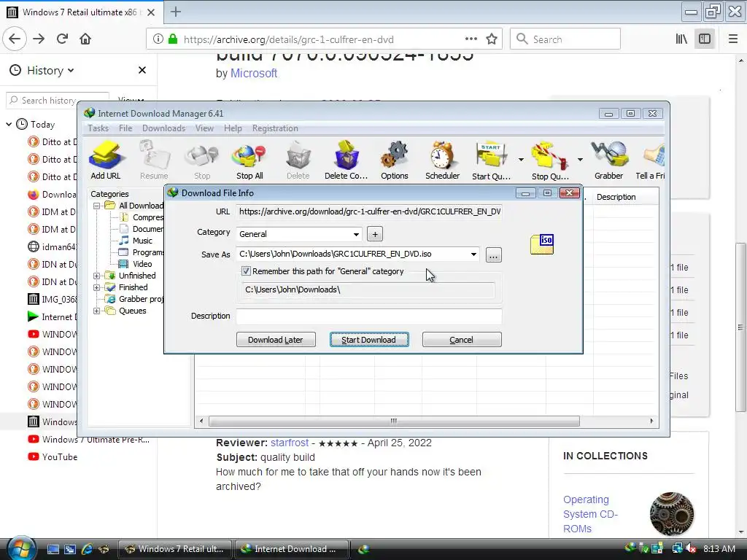This screenshot has width=747, height=560.
Task: Click the Tell a Friend toolbar icon
Action: tap(651, 160)
